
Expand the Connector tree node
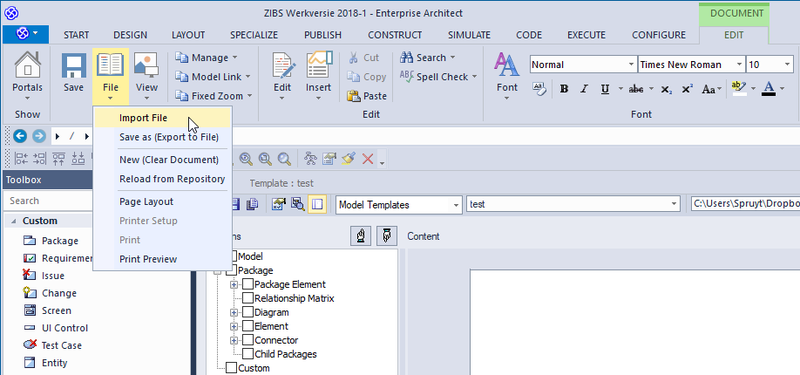[234, 340]
